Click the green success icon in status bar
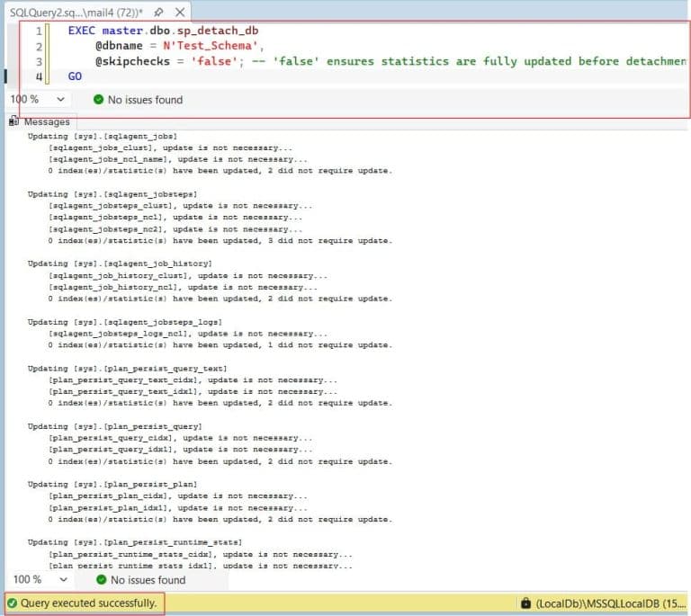691x616 pixels. click(x=13, y=603)
